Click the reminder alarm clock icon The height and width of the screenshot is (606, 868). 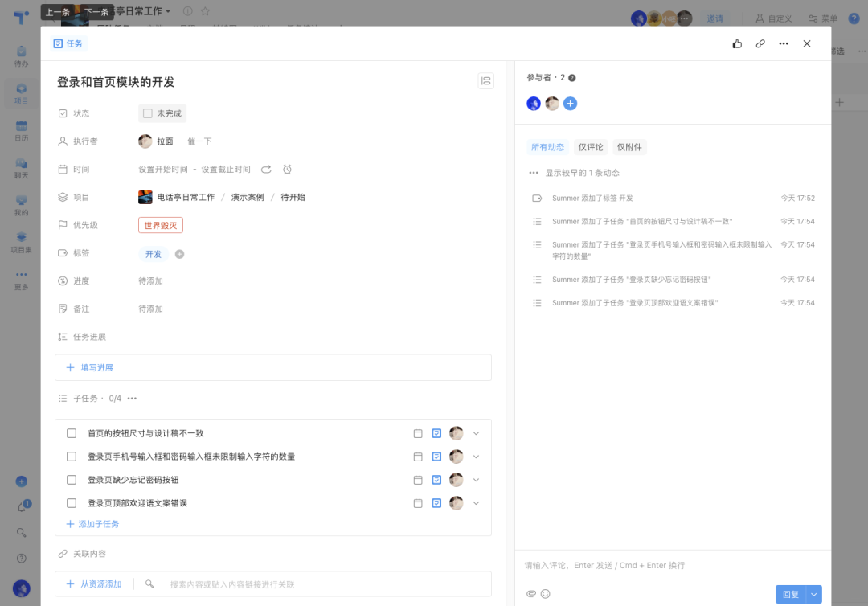(287, 170)
